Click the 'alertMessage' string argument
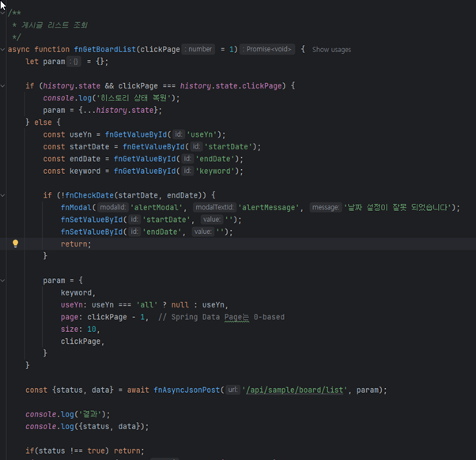 point(270,208)
